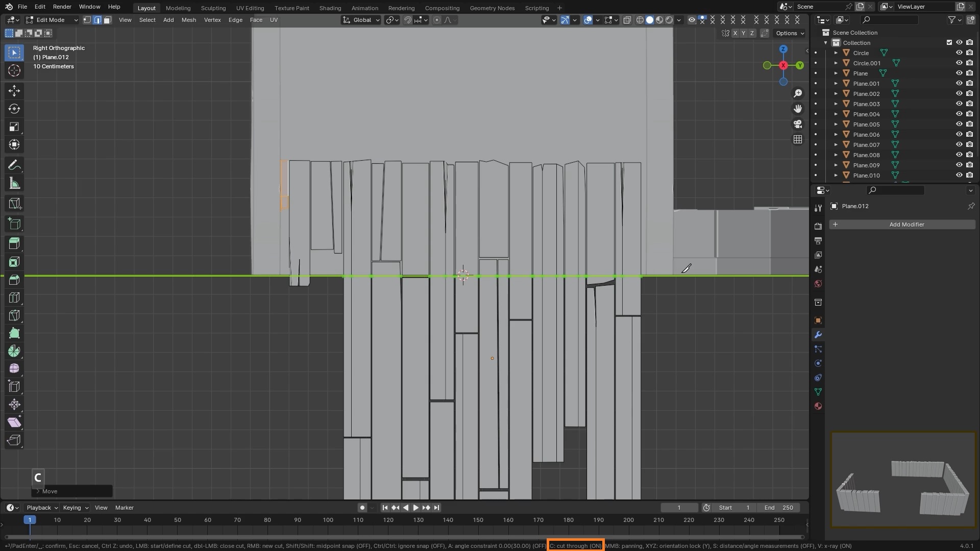980x551 pixels.
Task: Select the Transform tool
Action: pos(14,144)
